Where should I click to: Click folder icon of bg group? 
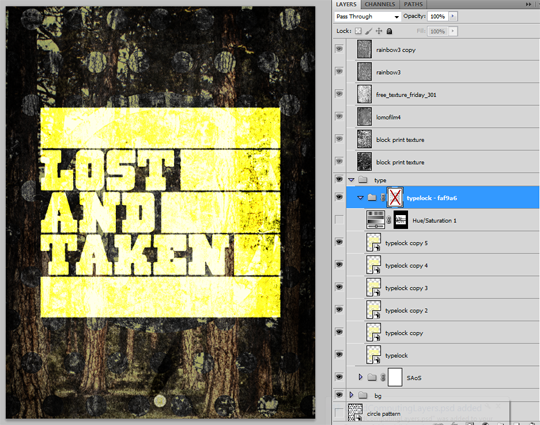pyautogui.click(x=363, y=395)
